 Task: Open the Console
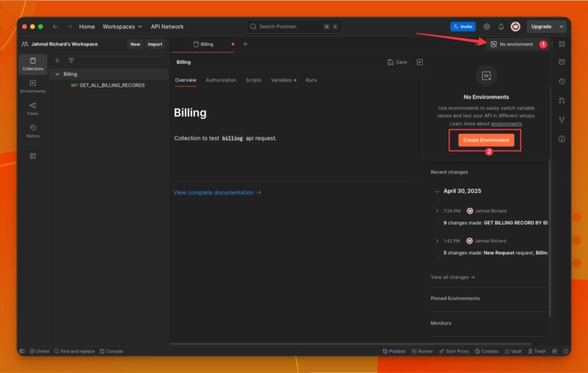[111, 351]
